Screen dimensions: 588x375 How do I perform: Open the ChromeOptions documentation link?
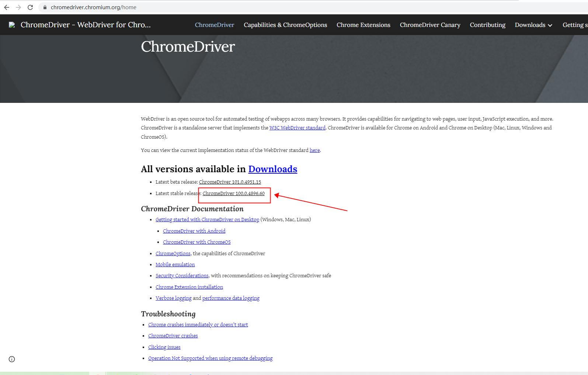(173, 253)
